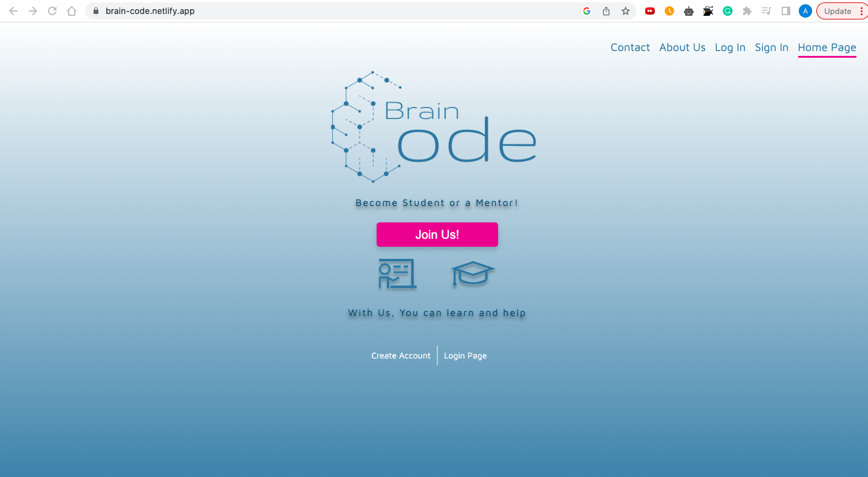The image size is (868, 477).
Task: Open Chrome's three-dot menu
Action: (x=863, y=10)
